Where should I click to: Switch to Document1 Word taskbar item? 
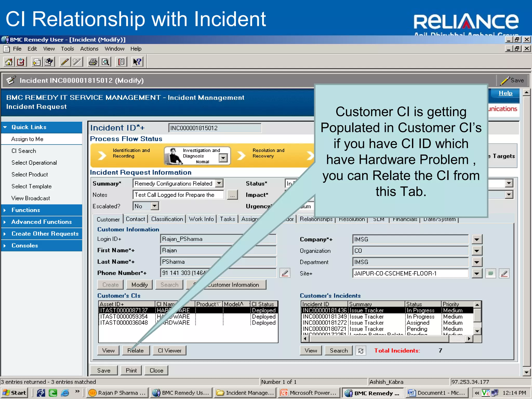click(438, 393)
